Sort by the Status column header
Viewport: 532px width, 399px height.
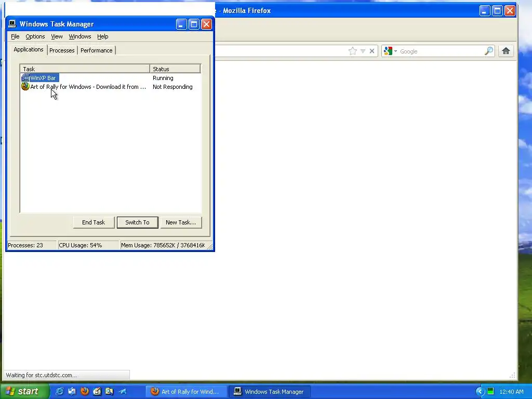[x=175, y=69]
